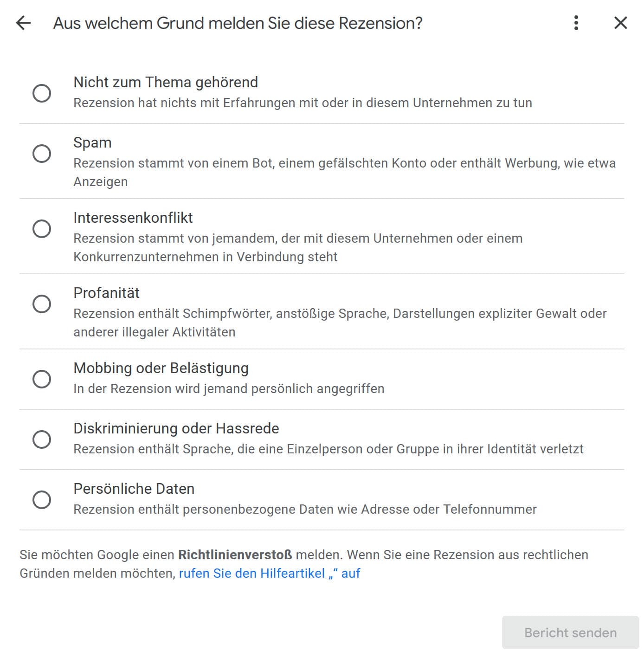
Task: Click the 'Persönliche Daten' option heading
Action: (134, 489)
